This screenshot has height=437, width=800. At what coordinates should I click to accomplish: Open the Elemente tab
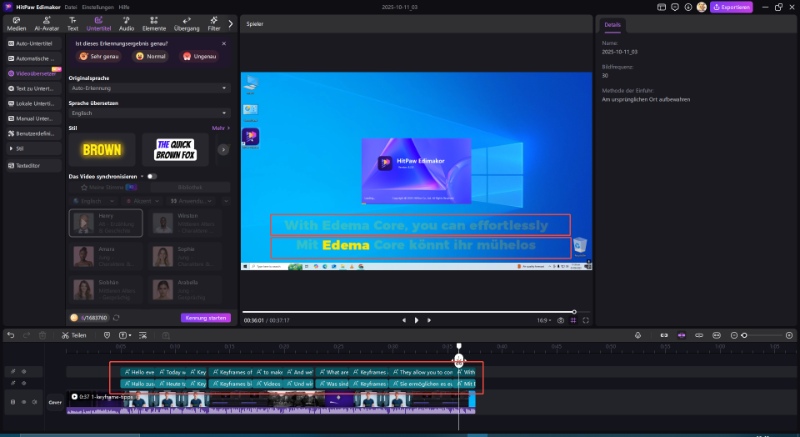click(154, 24)
